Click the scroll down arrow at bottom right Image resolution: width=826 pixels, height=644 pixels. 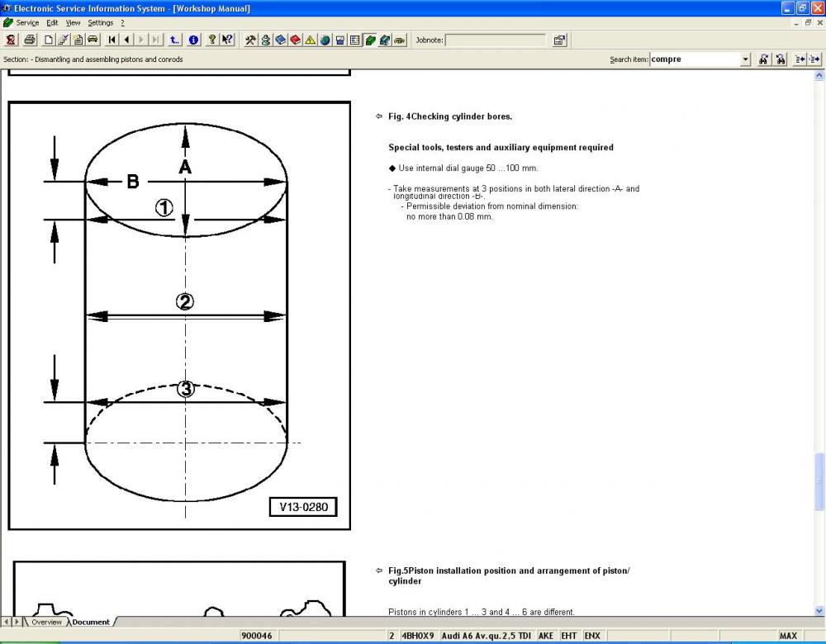point(819,611)
